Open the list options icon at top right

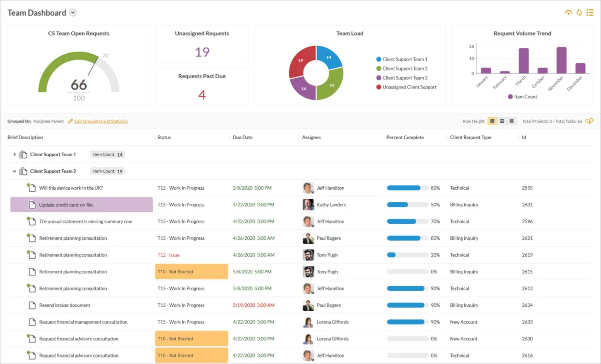click(590, 13)
